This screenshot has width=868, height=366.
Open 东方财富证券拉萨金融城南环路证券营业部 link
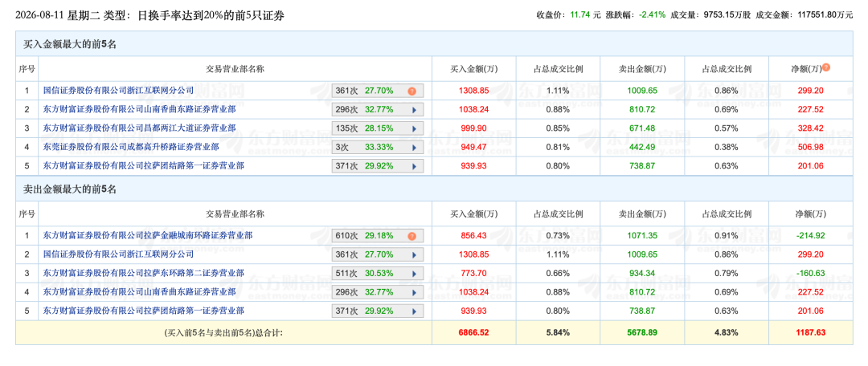[x=148, y=235]
